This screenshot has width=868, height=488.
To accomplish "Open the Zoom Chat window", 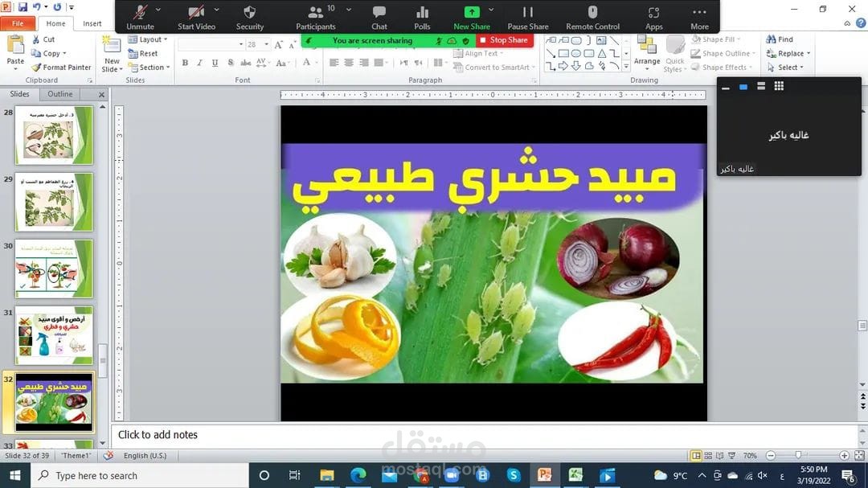I will pos(379,17).
